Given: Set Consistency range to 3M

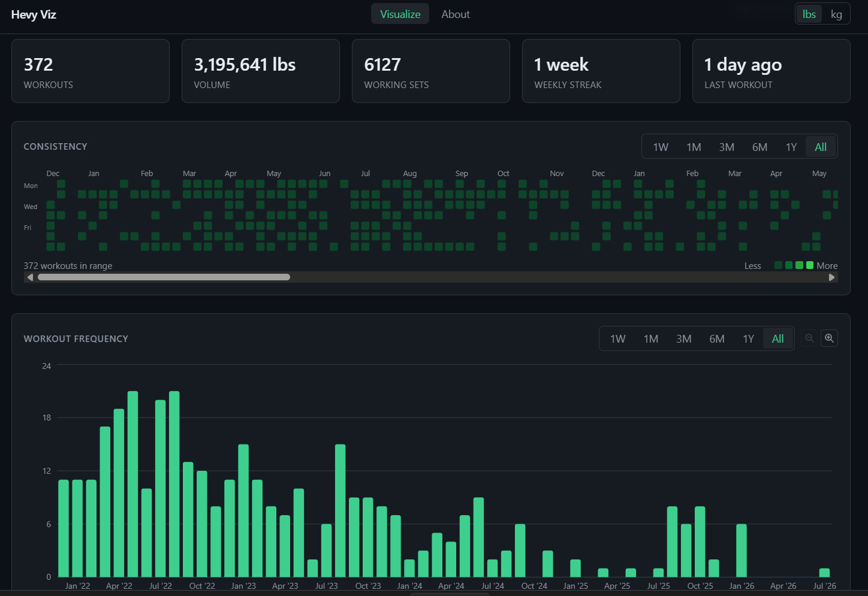Looking at the screenshot, I should pos(727,147).
